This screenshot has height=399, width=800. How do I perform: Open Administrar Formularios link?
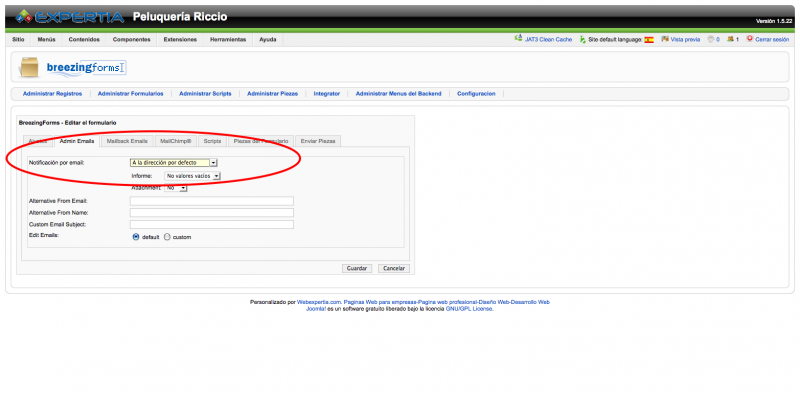click(x=131, y=94)
